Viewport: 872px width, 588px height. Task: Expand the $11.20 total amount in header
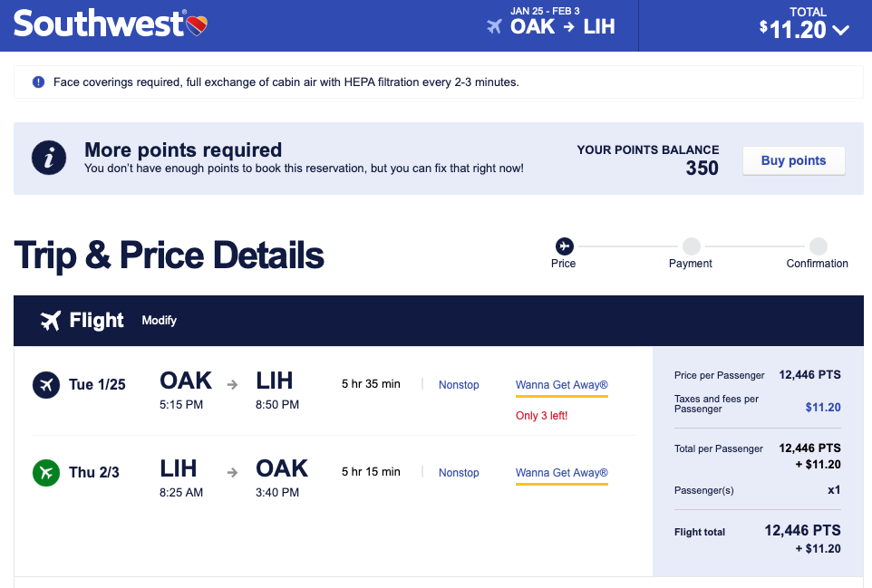click(x=794, y=29)
